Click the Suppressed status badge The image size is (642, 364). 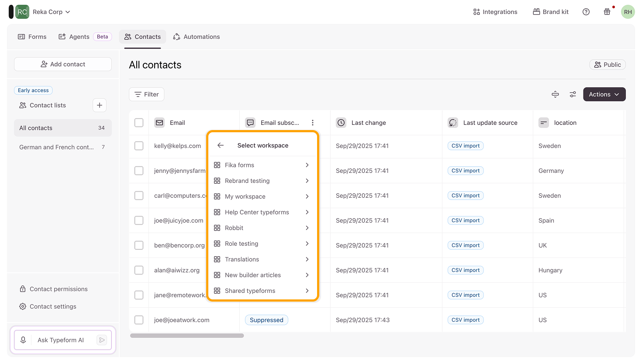pyautogui.click(x=266, y=320)
